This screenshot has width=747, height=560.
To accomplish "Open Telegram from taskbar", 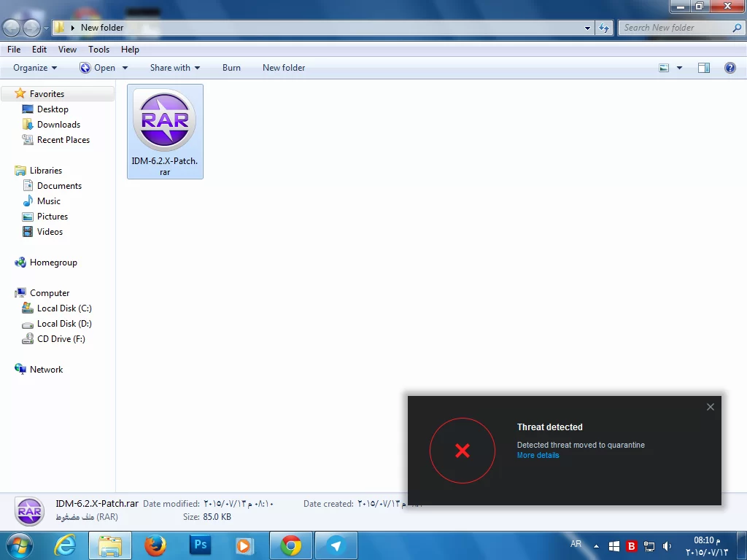I will (336, 545).
